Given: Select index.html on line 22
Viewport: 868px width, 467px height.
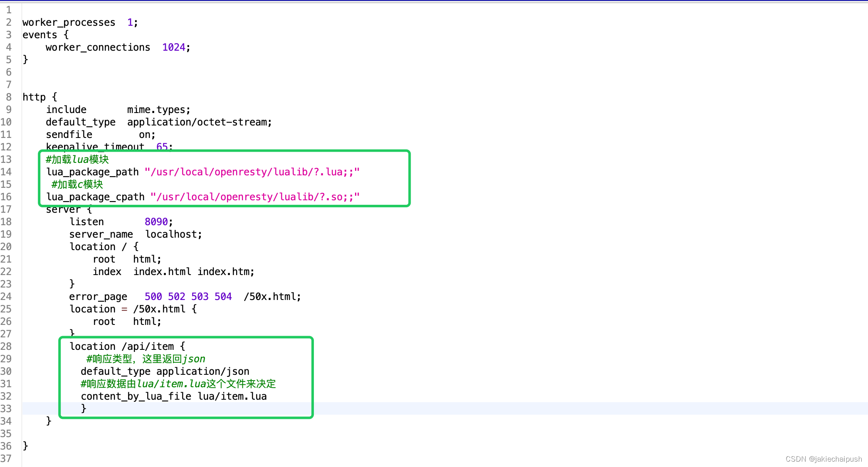Looking at the screenshot, I should pyautogui.click(x=162, y=272).
